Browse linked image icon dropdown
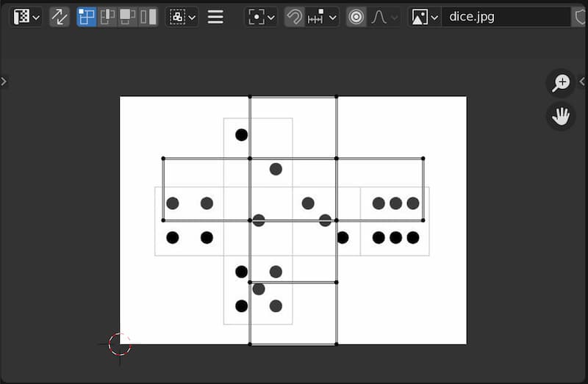The image size is (588, 384). click(425, 17)
